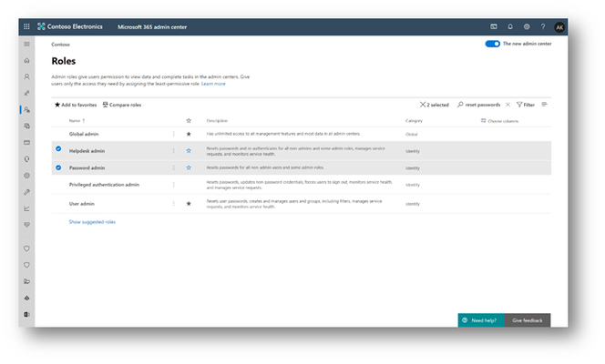Open more options for Global admin
The image size is (605, 364).
tap(174, 134)
